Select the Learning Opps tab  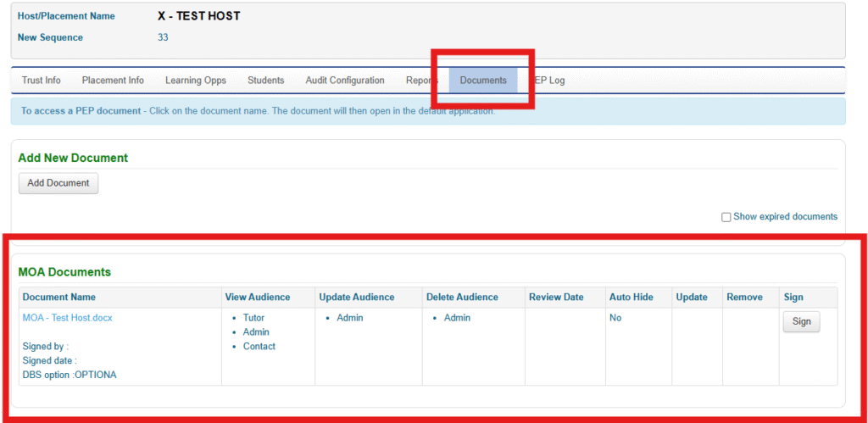coord(196,81)
